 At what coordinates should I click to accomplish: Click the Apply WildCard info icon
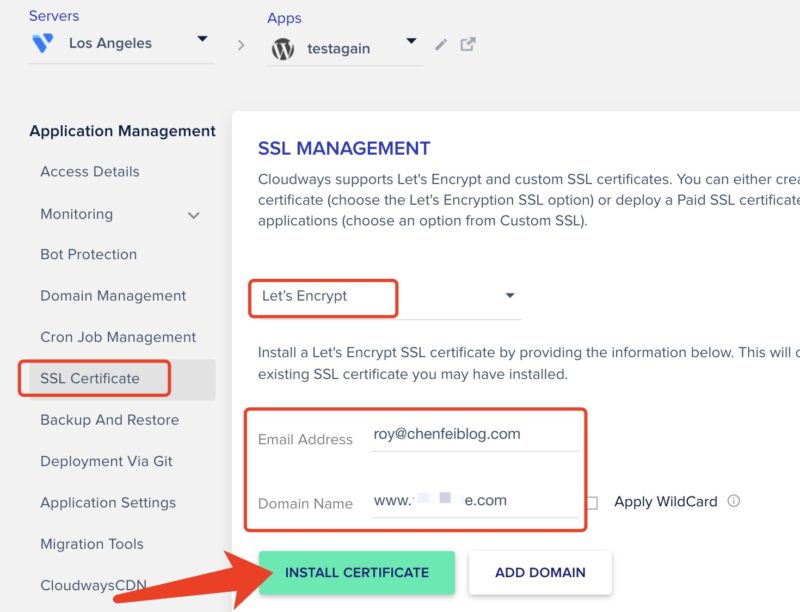pos(733,501)
